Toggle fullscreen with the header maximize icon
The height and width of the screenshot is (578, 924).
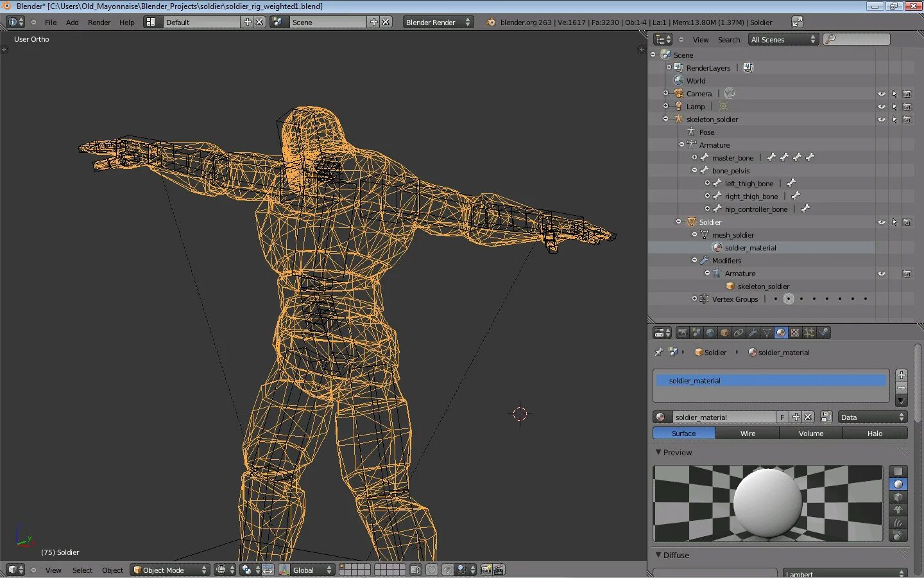797,22
